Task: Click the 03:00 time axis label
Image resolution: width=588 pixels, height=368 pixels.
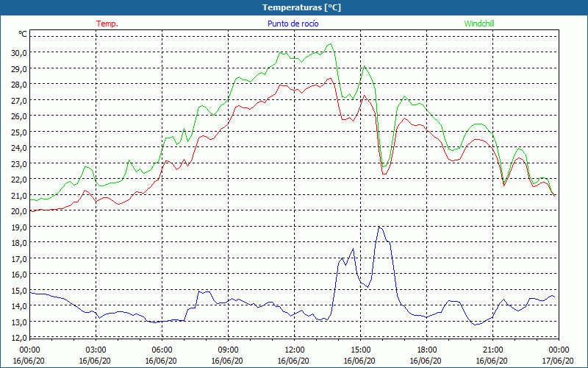Action: (96, 350)
